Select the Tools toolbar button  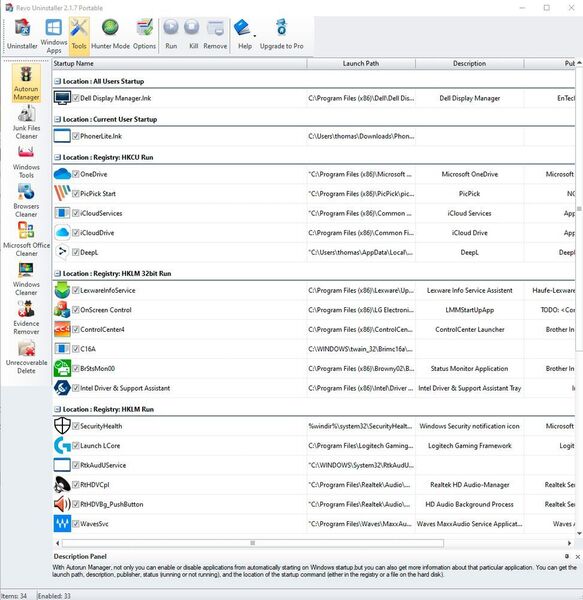[79, 34]
